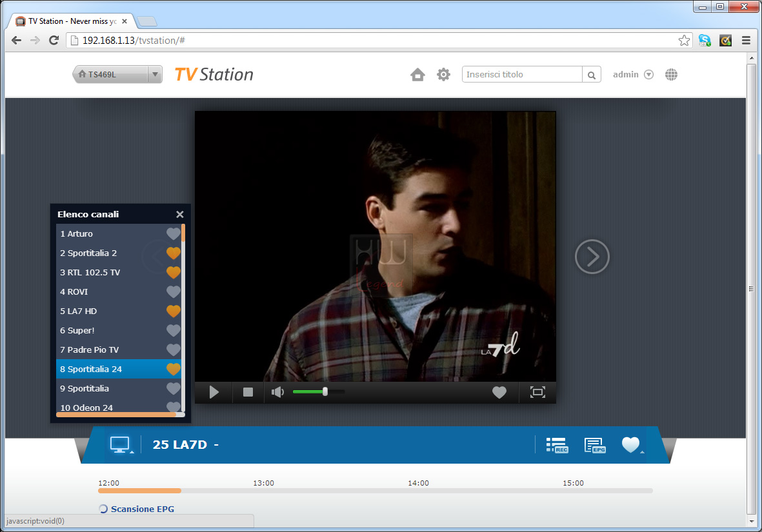This screenshot has height=532, width=762.
Task: Reload the browser page
Action: coord(54,41)
